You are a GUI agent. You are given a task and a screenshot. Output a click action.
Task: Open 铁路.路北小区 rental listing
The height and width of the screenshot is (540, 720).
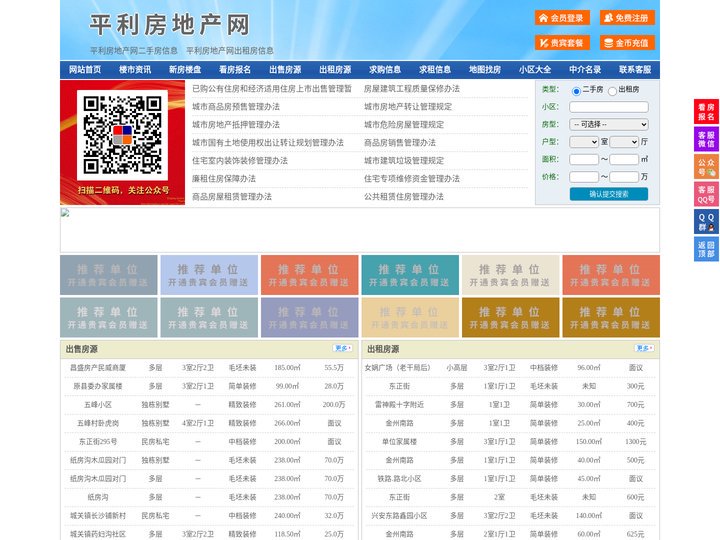click(399, 479)
